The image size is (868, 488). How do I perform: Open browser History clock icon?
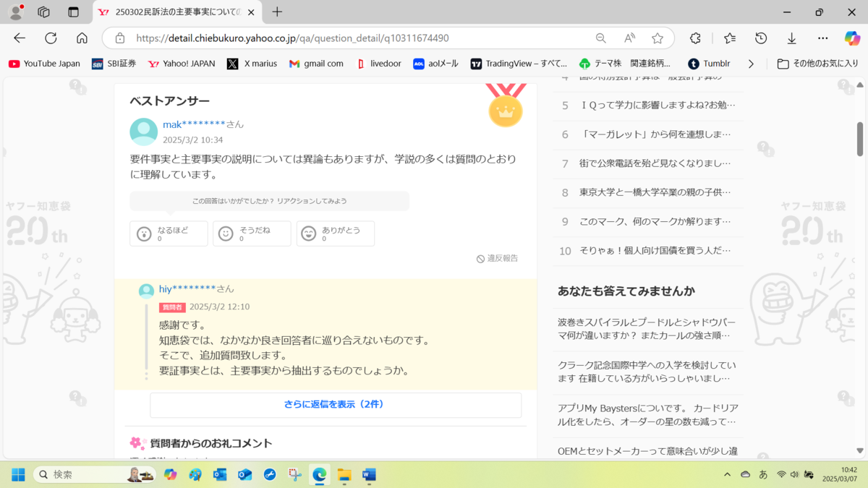(x=761, y=38)
